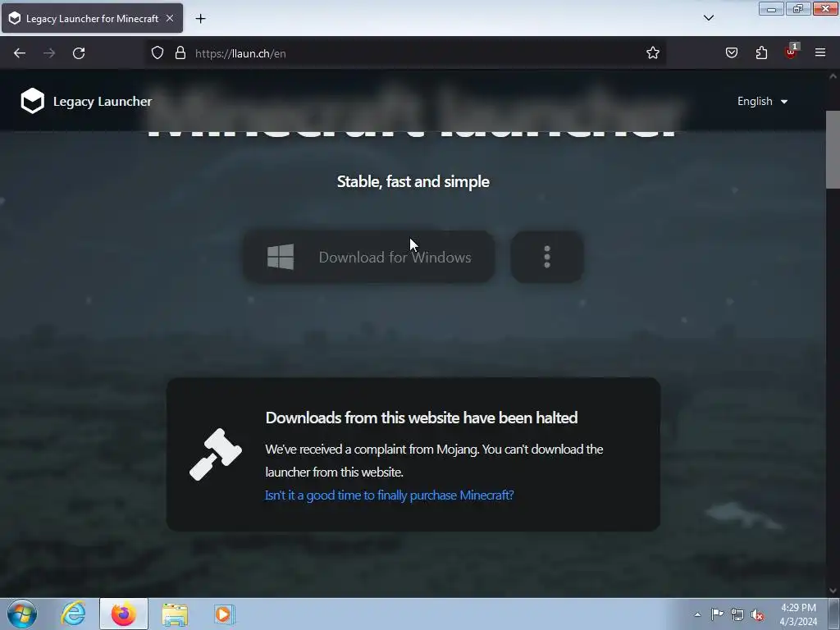Click the Windows logo on download button
Viewport: 840px width, 630px height.
click(x=281, y=257)
